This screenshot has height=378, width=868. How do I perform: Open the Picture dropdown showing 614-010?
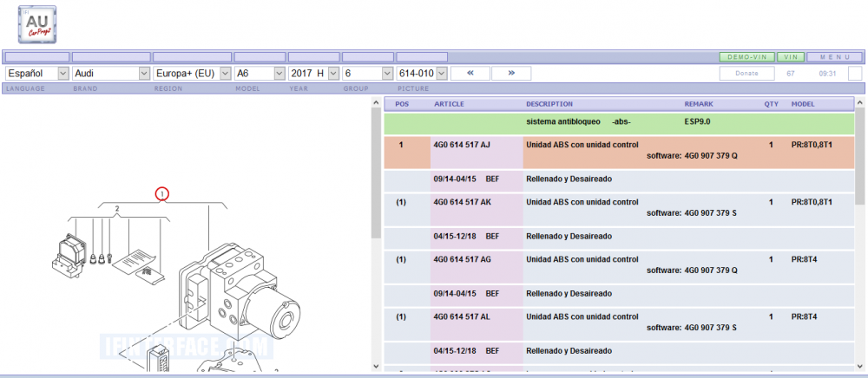422,73
